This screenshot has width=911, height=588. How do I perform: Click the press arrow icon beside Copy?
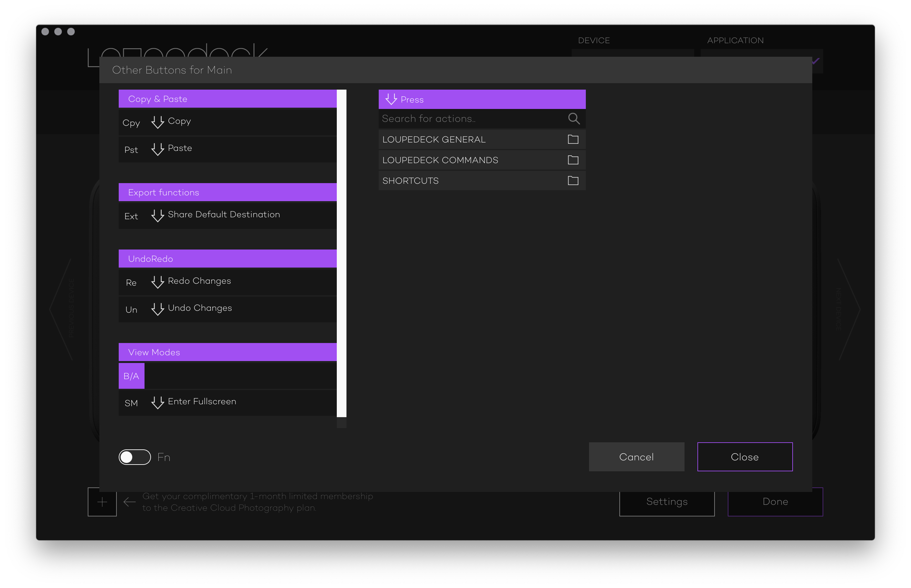point(157,122)
